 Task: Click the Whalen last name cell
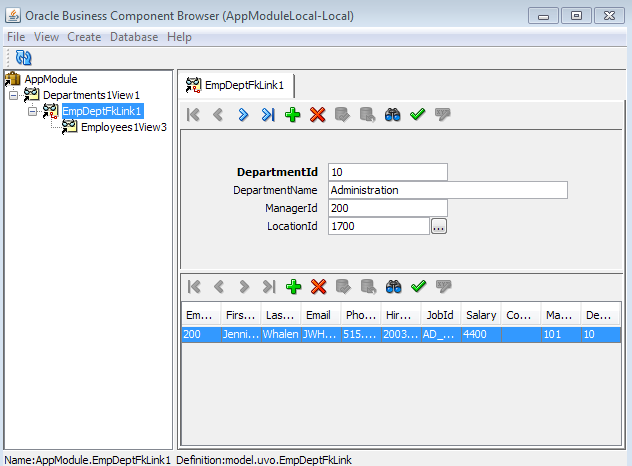[x=281, y=335]
